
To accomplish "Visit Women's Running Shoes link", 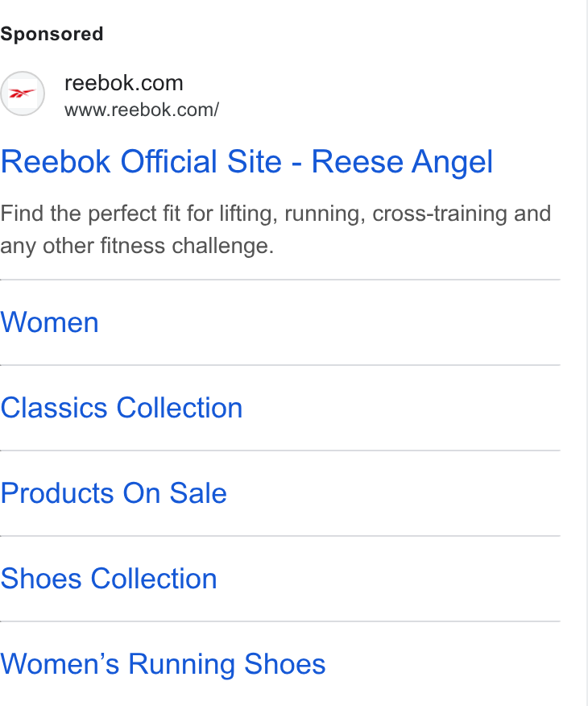I will (163, 664).
